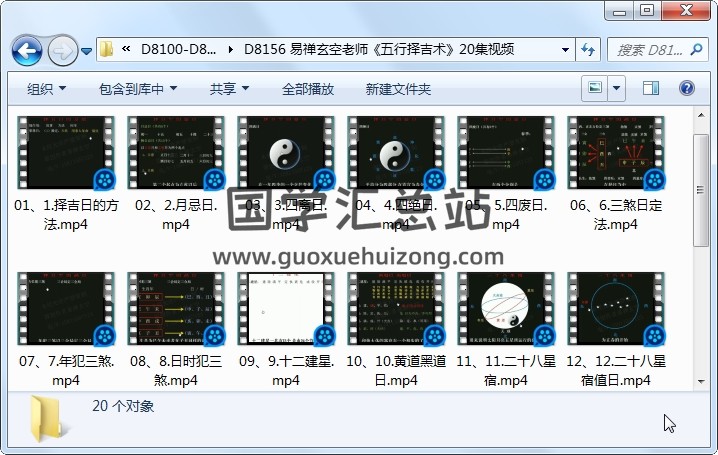
Task: Click the Back navigation arrow button
Action: point(27,50)
